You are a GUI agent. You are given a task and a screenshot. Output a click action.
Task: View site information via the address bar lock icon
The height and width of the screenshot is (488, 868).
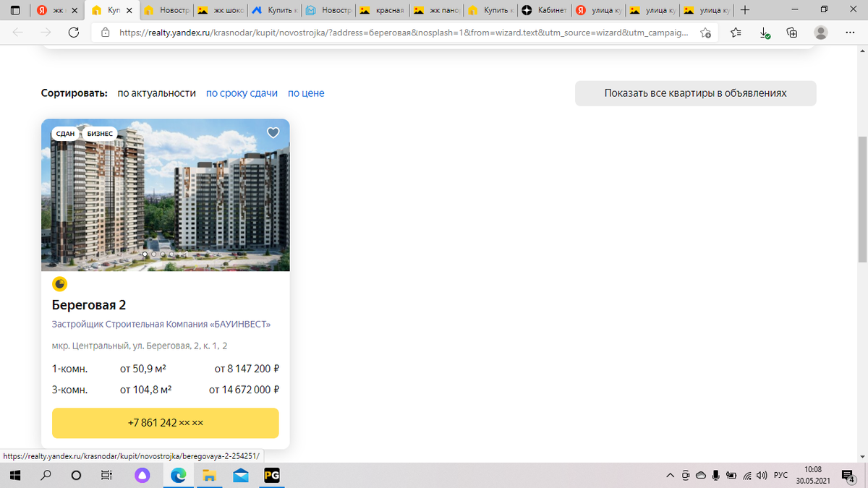coord(106,33)
